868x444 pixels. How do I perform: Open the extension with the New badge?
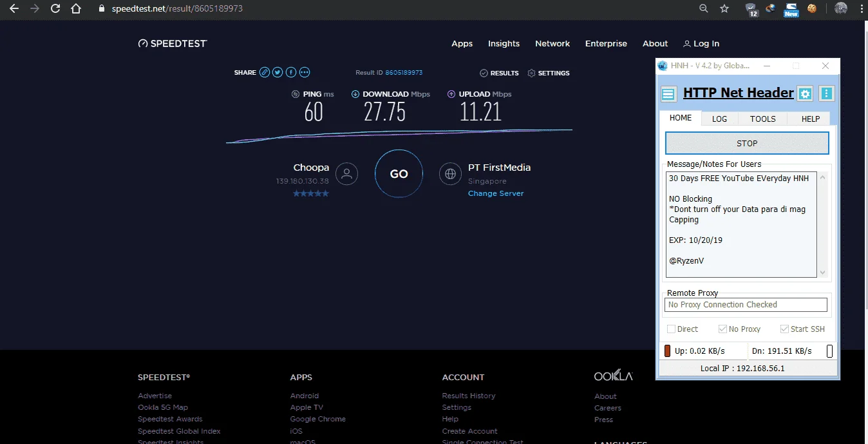click(x=791, y=10)
